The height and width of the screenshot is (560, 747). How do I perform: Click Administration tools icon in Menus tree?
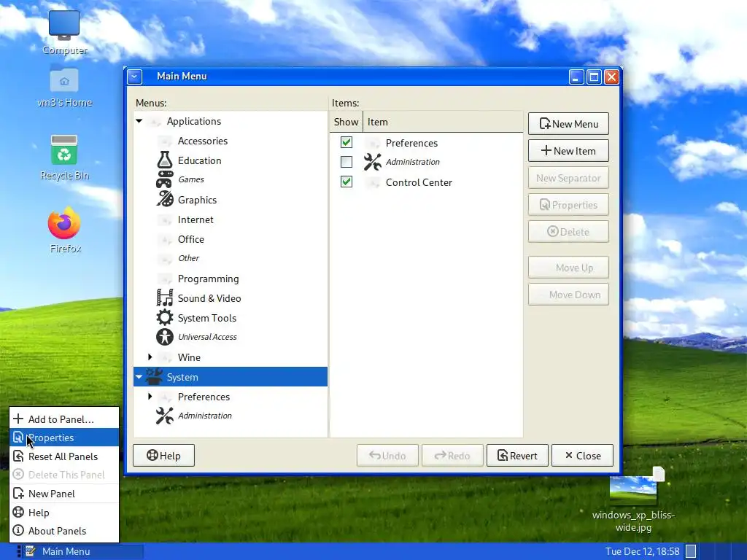pos(165,415)
